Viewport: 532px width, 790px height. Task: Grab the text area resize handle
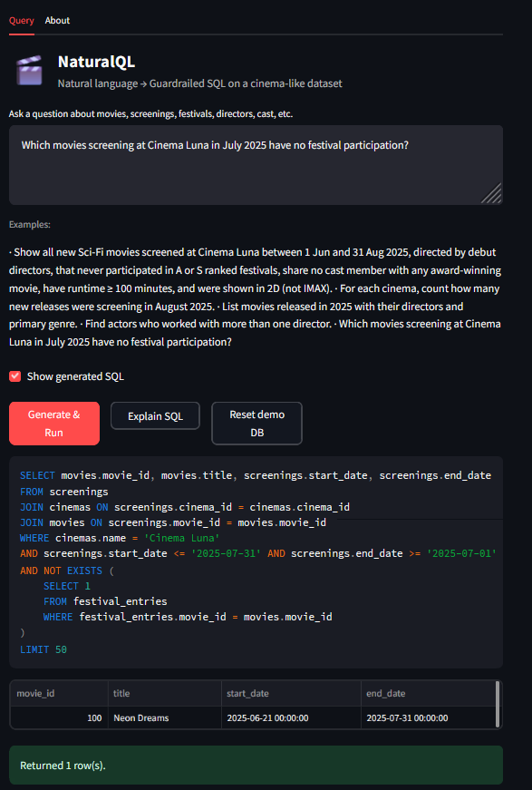(x=492, y=193)
